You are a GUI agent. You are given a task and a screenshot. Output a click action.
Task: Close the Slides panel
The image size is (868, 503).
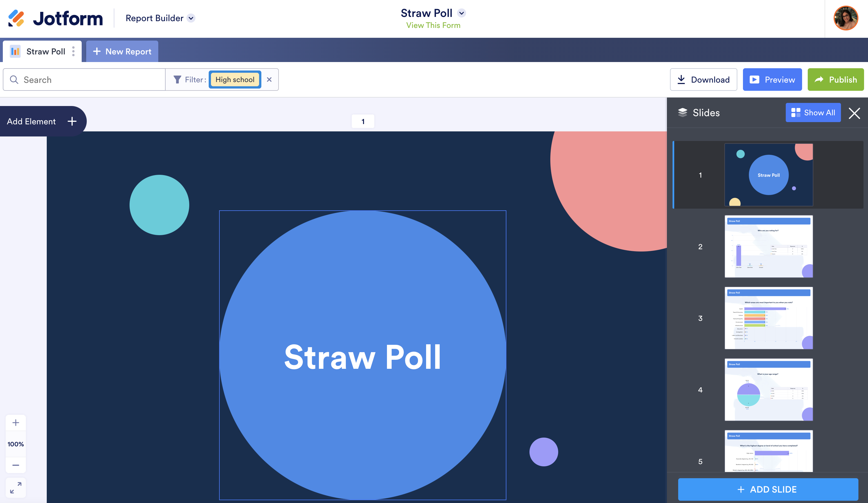[x=854, y=113]
